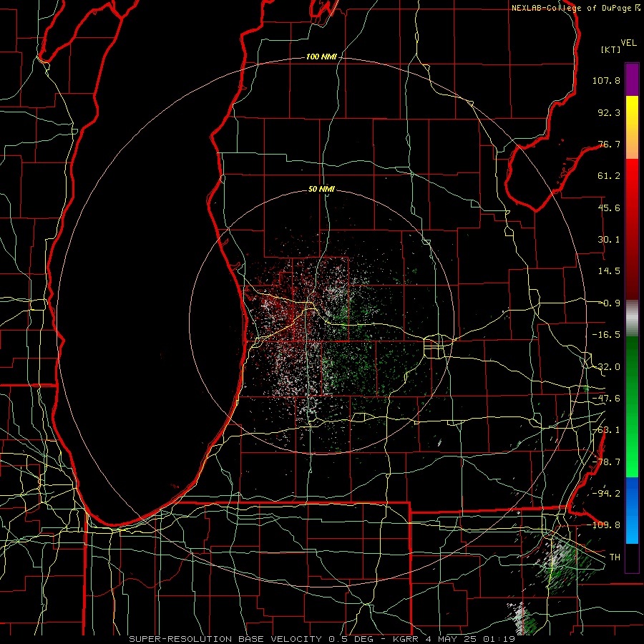Viewport: 644px width, 644px height.
Task: Click the 50 NMI range ring label
Action: click(x=321, y=189)
